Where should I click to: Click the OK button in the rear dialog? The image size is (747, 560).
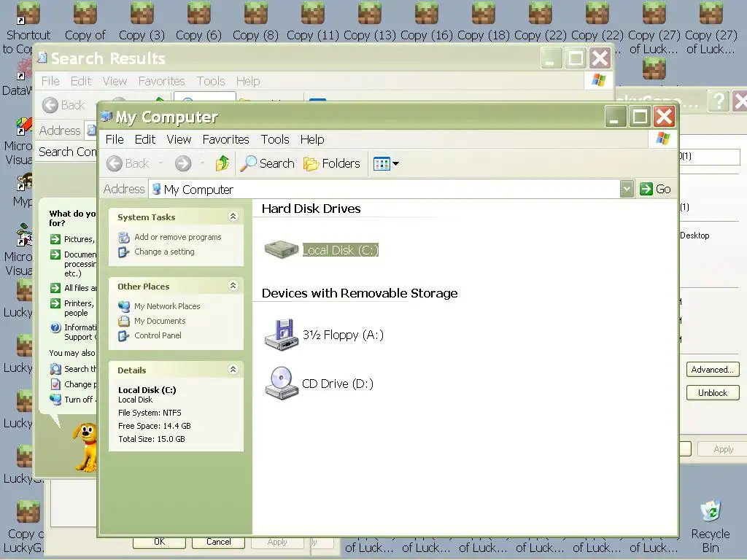[159, 542]
